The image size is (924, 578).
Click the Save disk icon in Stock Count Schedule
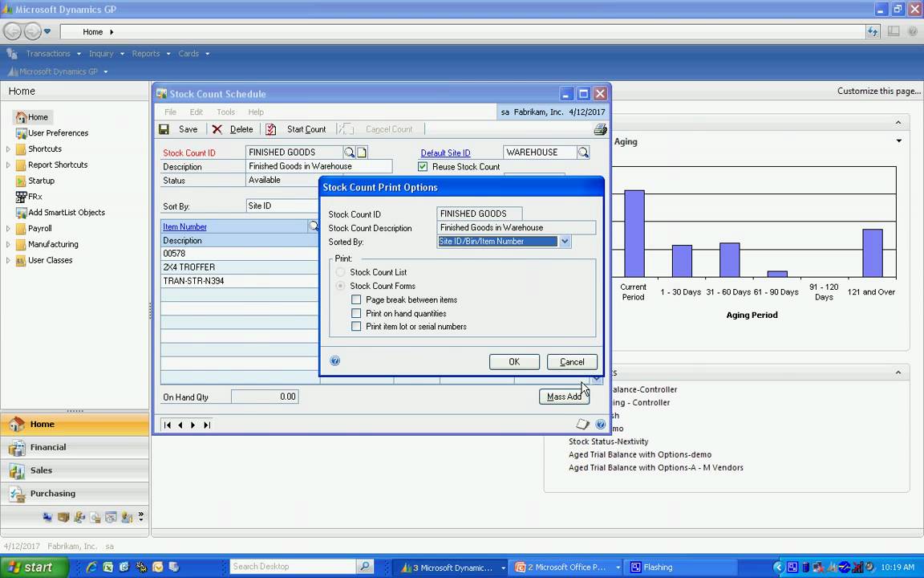click(x=164, y=129)
